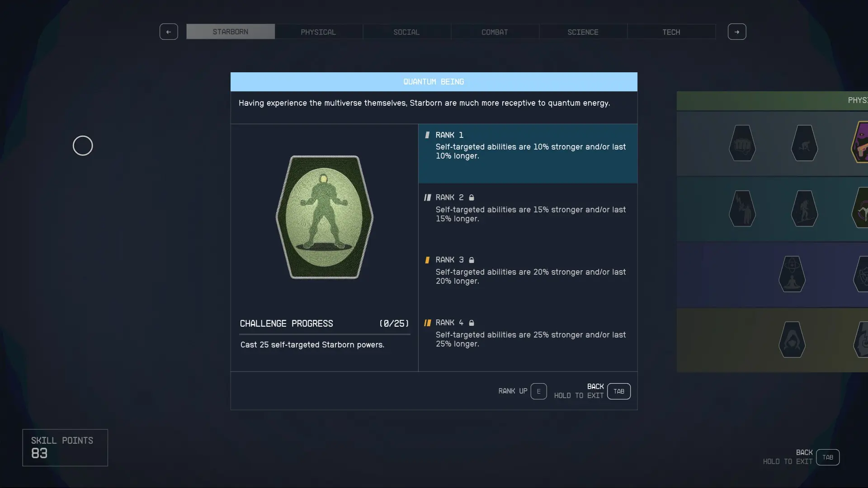The height and width of the screenshot is (488, 868).
Task: Click the Quantum Being skill badge image
Action: [324, 217]
